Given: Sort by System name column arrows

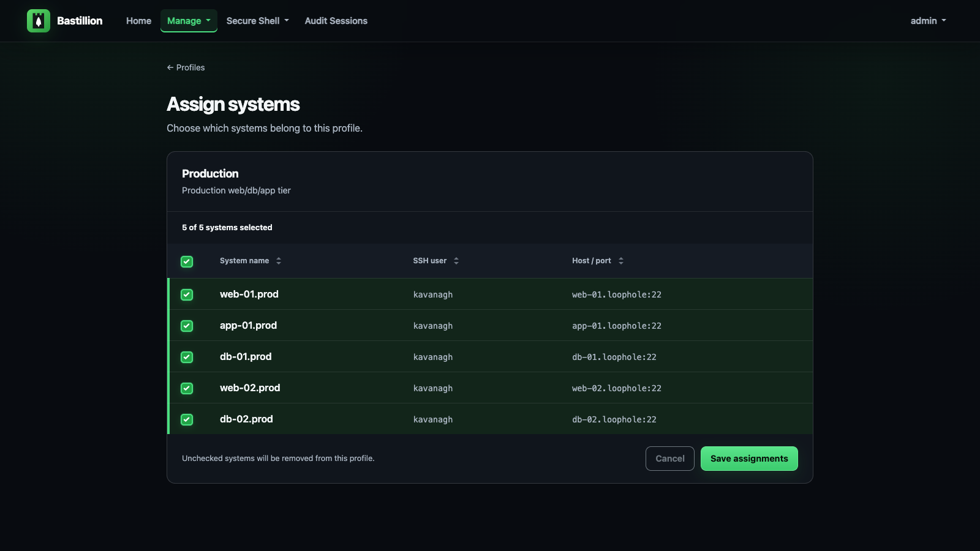Looking at the screenshot, I should pos(279,261).
